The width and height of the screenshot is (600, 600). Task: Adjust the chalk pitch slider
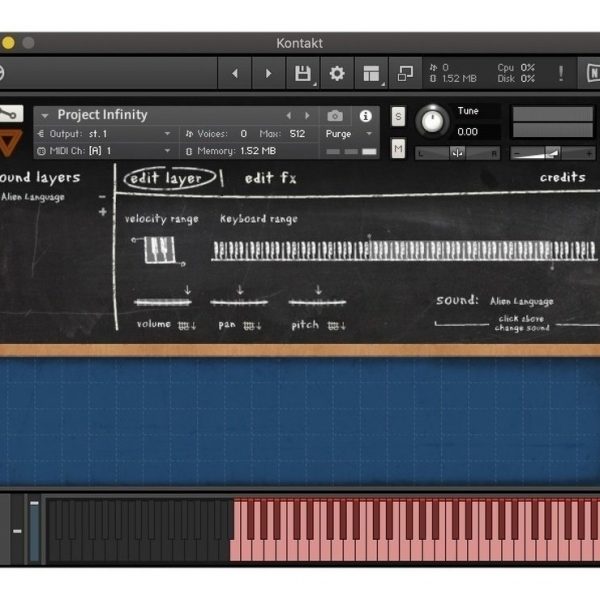(317, 302)
